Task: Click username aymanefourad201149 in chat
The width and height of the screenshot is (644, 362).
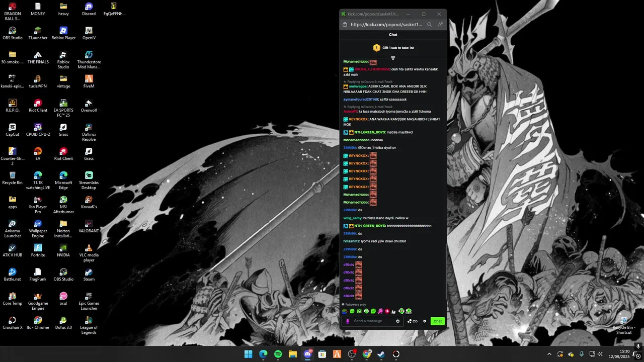Action: [361, 100]
